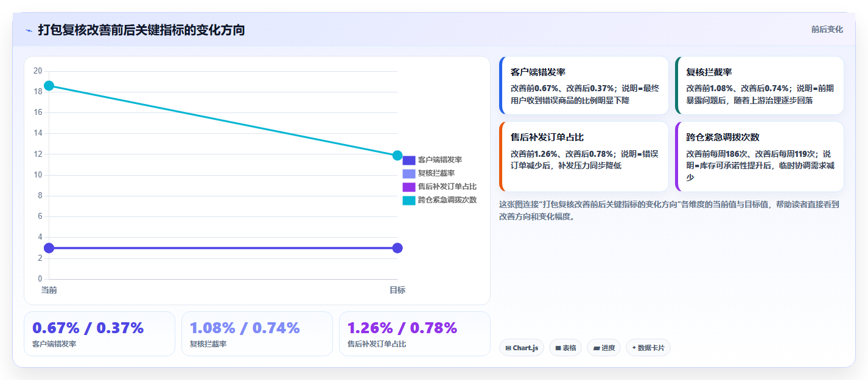
Task: Click the 当前 x-axis label
Action: tap(49, 290)
